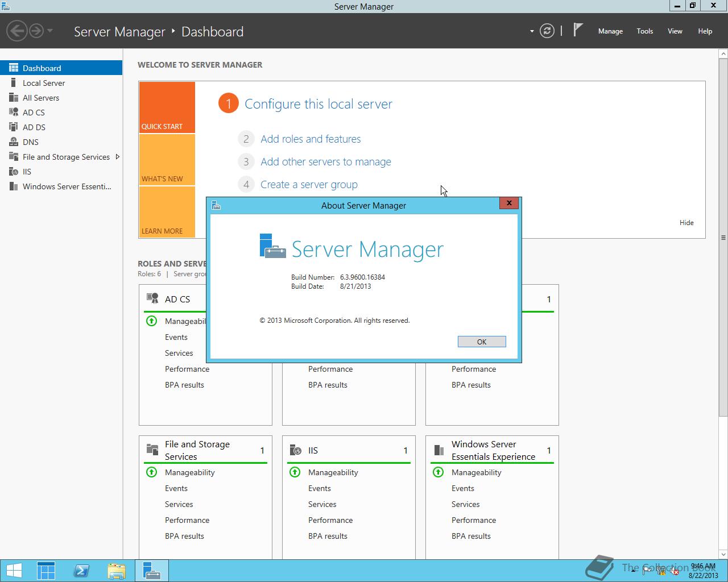Select AD DS in the sidebar
Screen dimensions: 728x582
33,127
